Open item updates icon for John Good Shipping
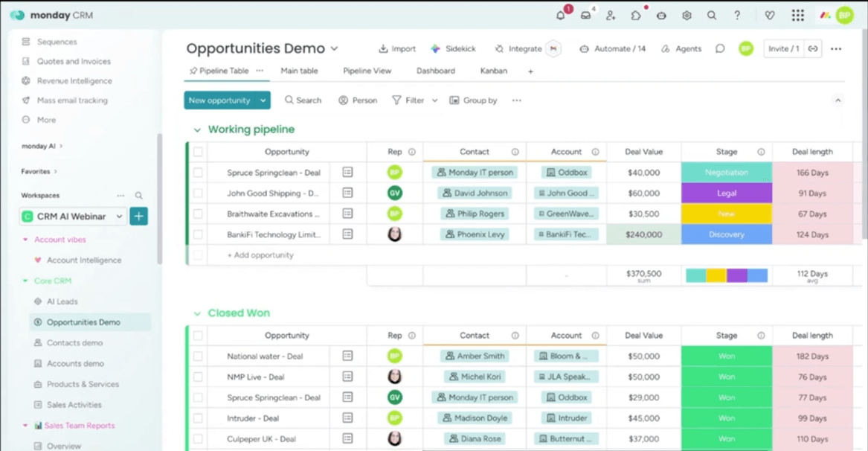Screen dimensions: 868x451 point(347,193)
